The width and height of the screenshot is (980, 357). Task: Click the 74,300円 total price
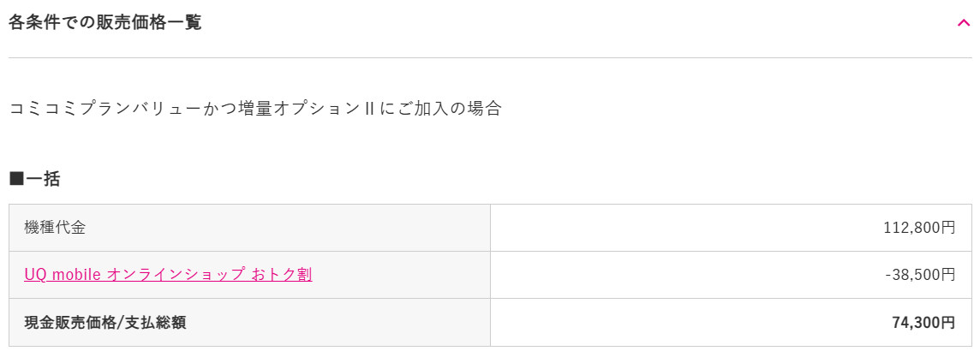tap(923, 323)
